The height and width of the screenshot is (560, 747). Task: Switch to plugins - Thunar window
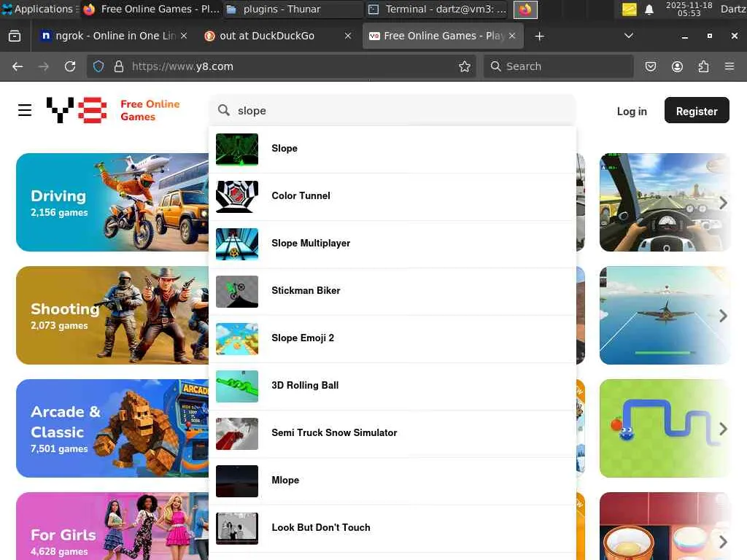coord(293,9)
